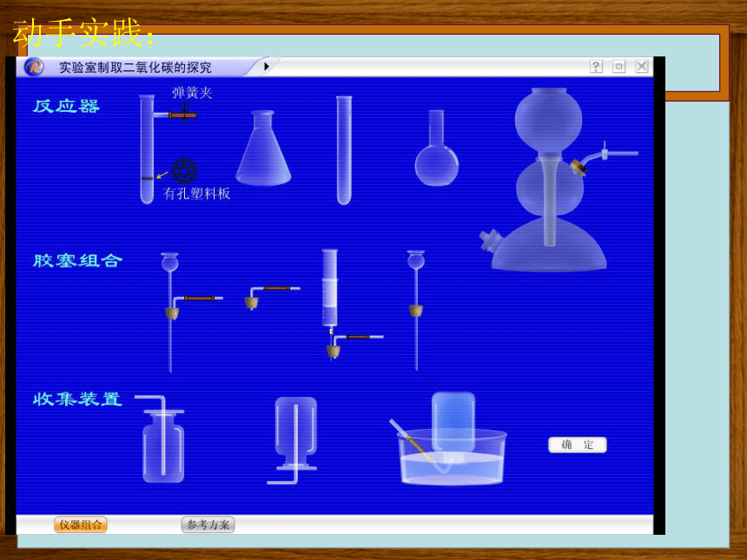Click the 动手实践 slide heading
Screen dimensions: 747x560
(83, 32)
